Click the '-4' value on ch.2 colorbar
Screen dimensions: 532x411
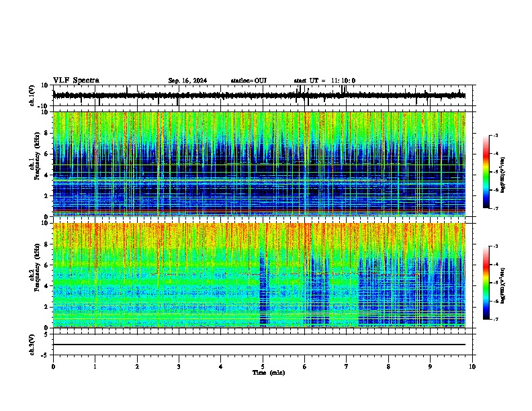[495, 265]
